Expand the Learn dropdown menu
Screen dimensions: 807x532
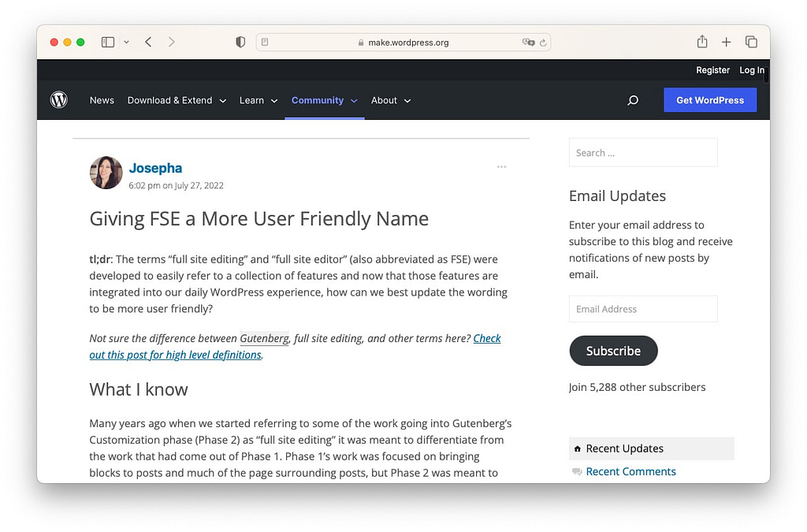[x=258, y=100]
